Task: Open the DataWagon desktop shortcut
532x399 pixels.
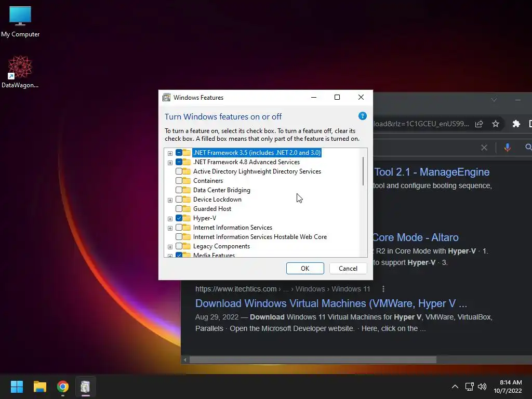Action: tap(20, 72)
